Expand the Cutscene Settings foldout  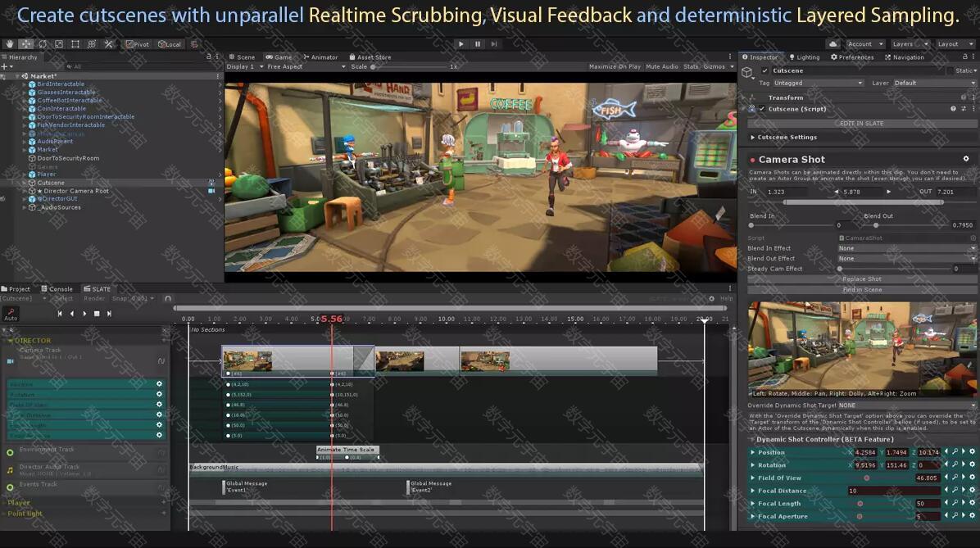(x=752, y=138)
